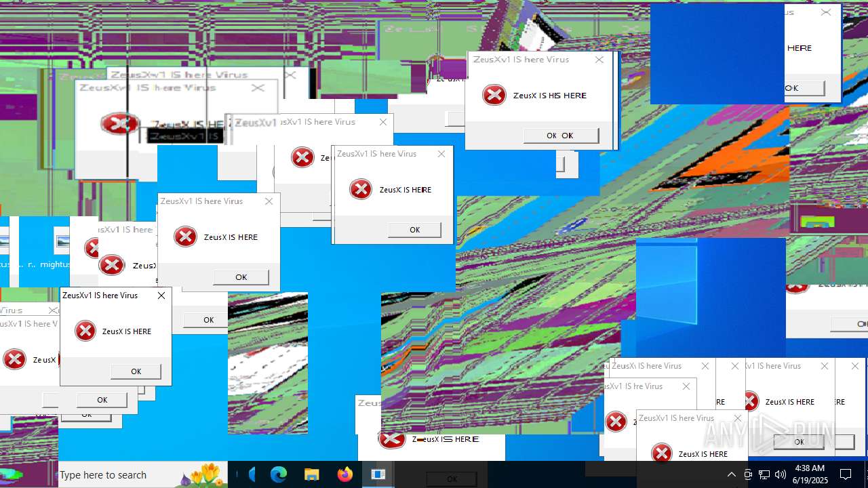Viewport: 868px width, 488px height.
Task: Open the volume control tray icon
Action: [x=781, y=475]
